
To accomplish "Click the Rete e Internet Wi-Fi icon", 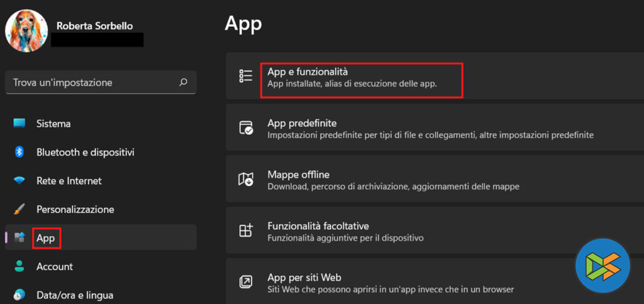I will coord(19,181).
